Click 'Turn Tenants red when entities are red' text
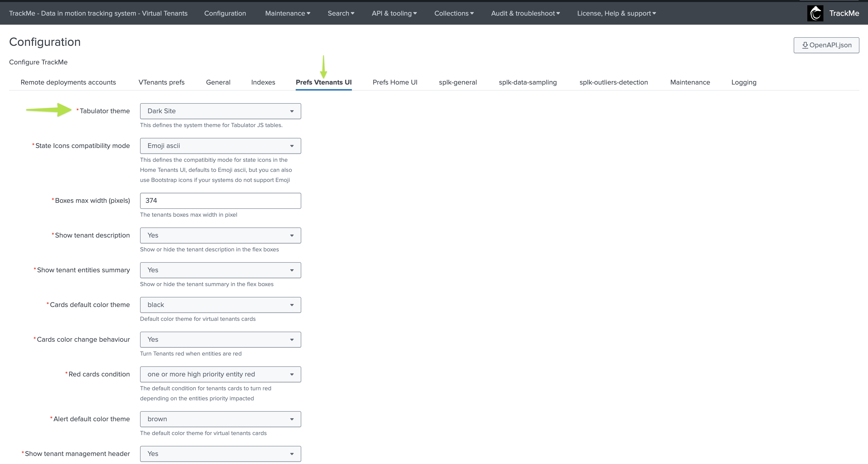The height and width of the screenshot is (464, 868). tap(191, 354)
